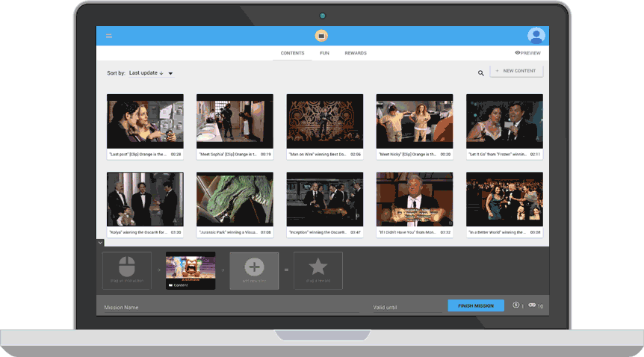644x357 pixels.
Task: Select the "If I Didn't Have You" thumbnail
Action: (x=415, y=199)
